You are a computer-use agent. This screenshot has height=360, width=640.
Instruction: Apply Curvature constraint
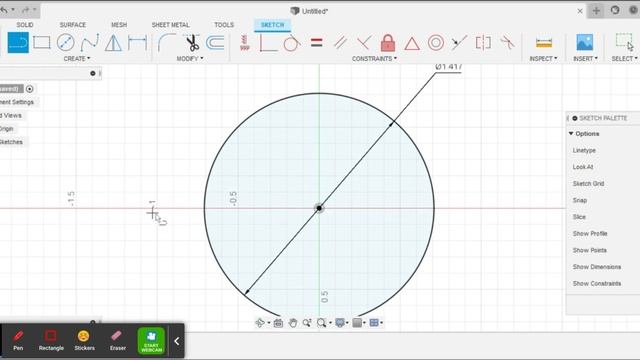[507, 42]
